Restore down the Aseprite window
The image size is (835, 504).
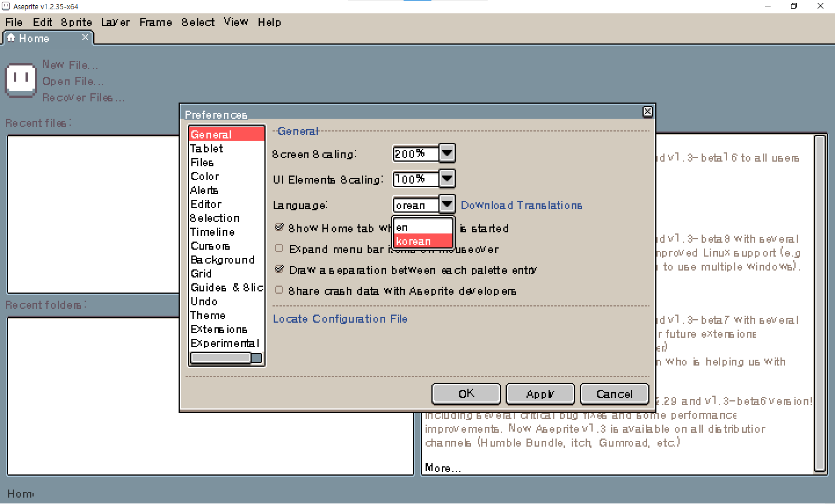tap(794, 6)
